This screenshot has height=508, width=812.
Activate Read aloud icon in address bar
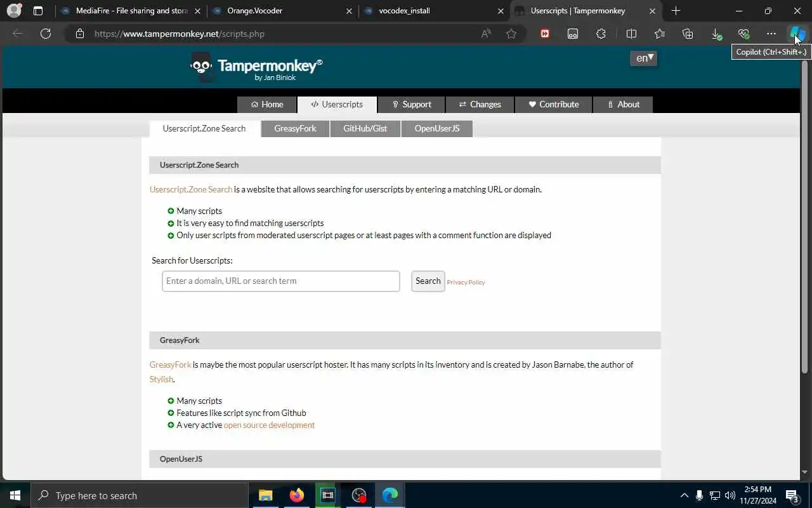(486, 34)
